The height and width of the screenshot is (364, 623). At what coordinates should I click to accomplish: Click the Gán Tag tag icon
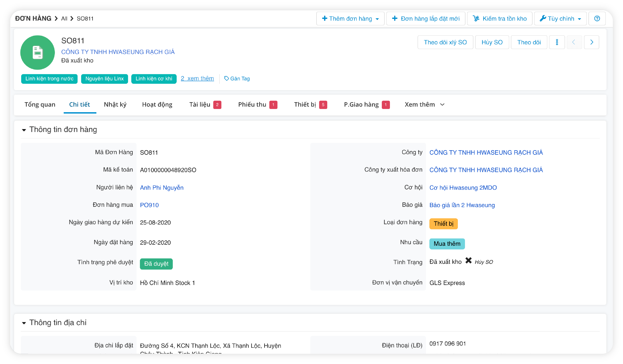pyautogui.click(x=226, y=78)
